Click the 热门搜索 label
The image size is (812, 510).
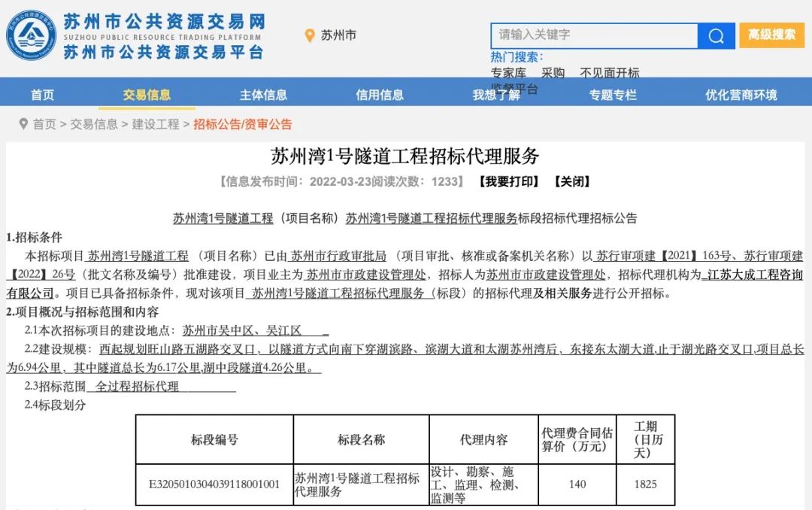click(517, 57)
